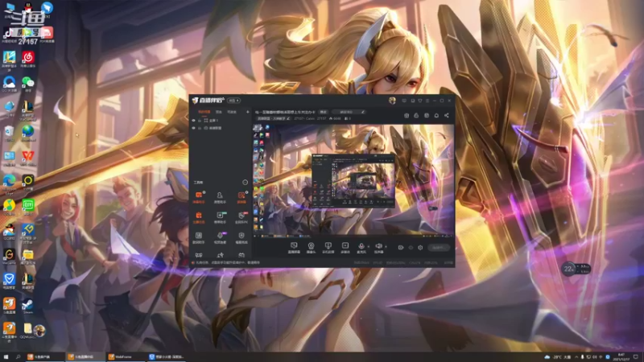Click the start live button
Screen dimensions: 644x362
pyautogui.click(x=439, y=248)
